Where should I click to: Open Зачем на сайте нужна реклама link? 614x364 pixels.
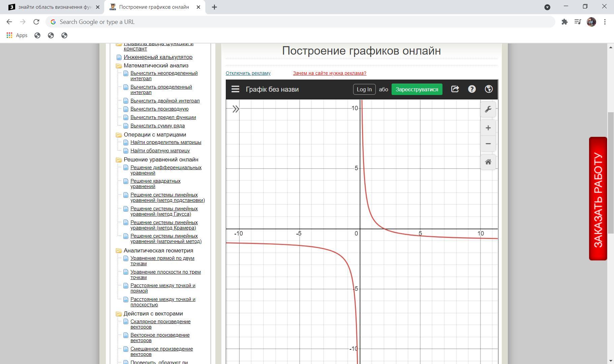(330, 73)
